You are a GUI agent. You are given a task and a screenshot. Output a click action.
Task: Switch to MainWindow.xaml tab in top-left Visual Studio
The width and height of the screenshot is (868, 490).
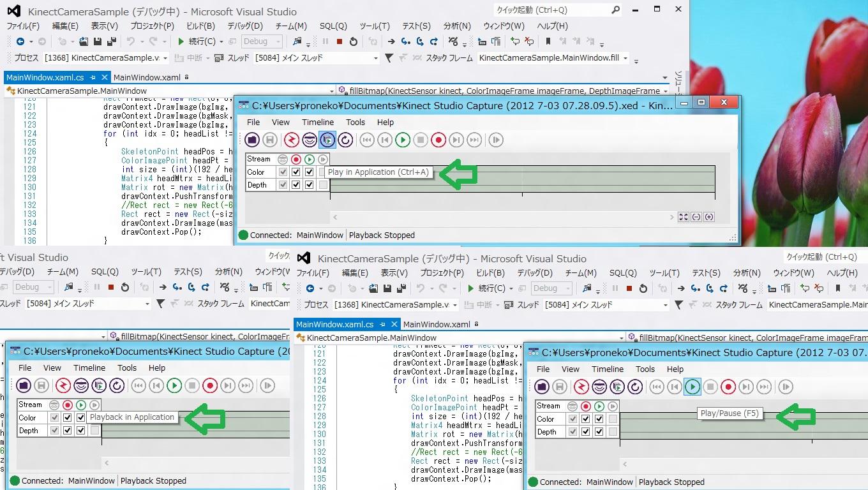pos(147,77)
